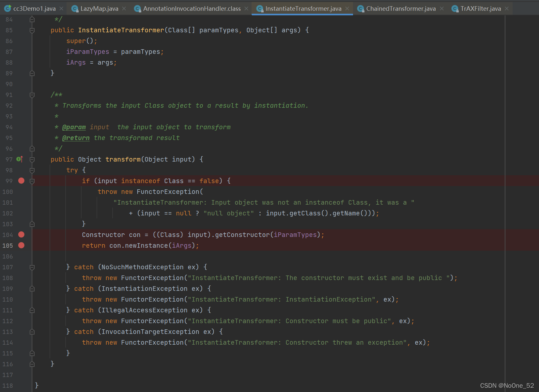539x392 pixels.
Task: Close the TrAXFilter.java tab
Action: tap(507, 8)
